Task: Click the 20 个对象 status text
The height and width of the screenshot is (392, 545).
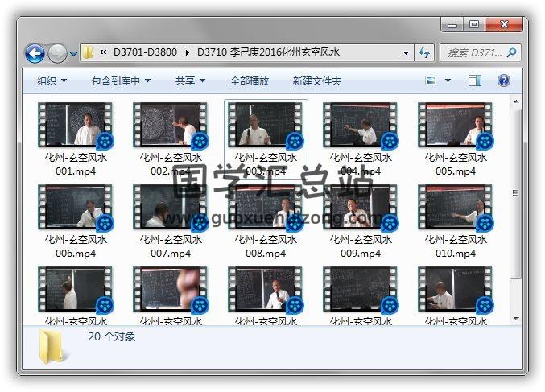Action: [112, 336]
